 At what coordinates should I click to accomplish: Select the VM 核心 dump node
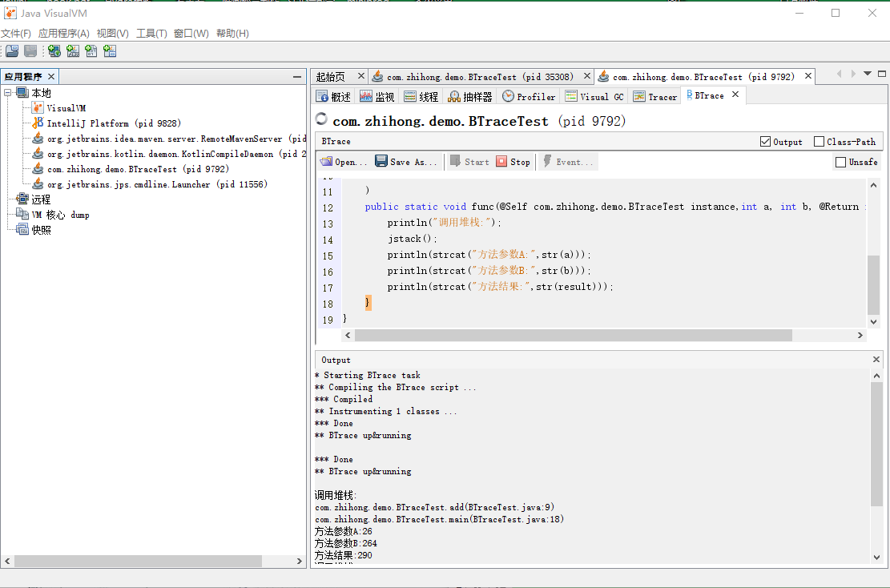point(60,215)
